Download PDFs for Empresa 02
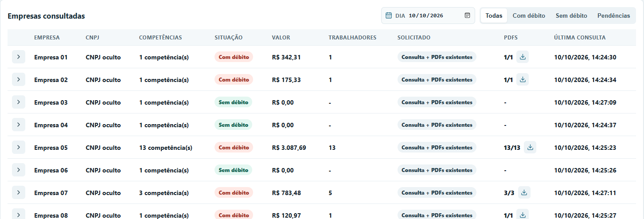The width and height of the screenshot is (644, 219). click(523, 79)
